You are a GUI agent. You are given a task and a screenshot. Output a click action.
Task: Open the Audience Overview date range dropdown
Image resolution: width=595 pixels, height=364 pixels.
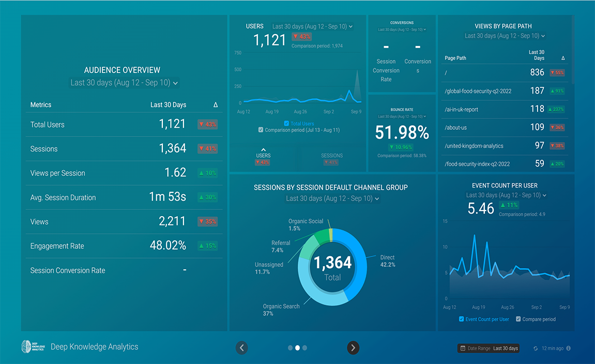[x=124, y=83]
